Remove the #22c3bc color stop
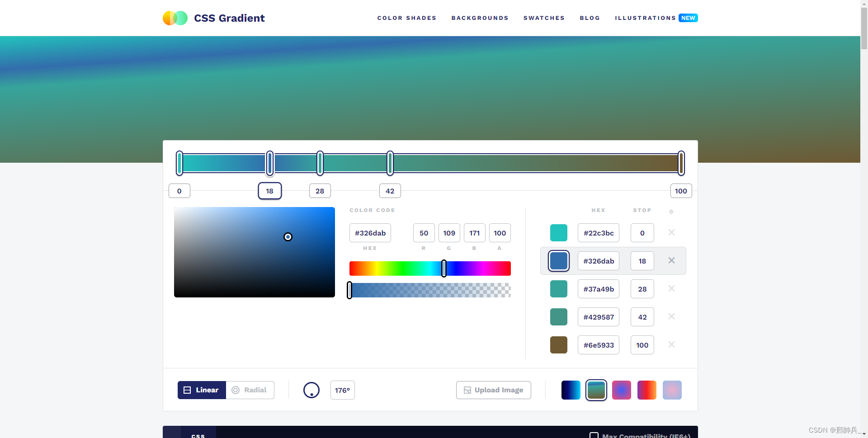This screenshot has width=868, height=438. (671, 232)
